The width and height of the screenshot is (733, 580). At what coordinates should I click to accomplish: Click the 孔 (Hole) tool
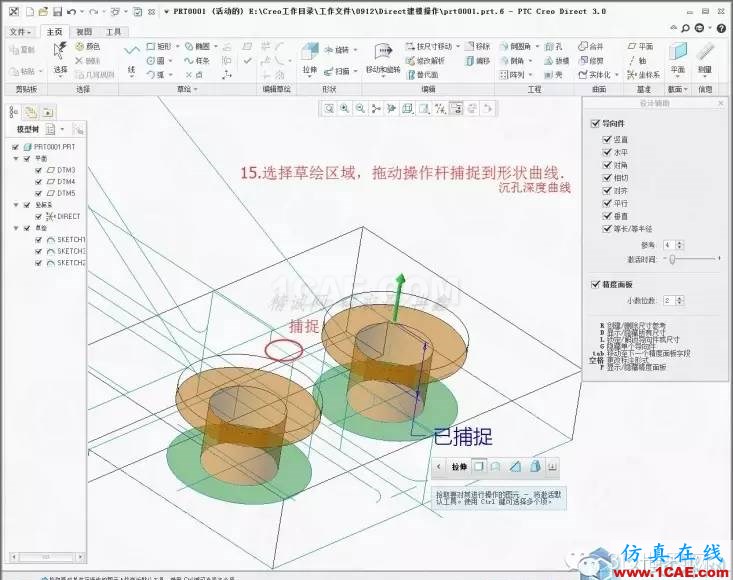553,47
